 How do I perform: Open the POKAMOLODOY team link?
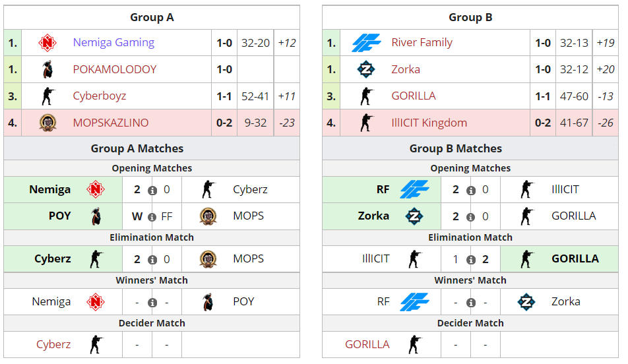[x=115, y=69]
